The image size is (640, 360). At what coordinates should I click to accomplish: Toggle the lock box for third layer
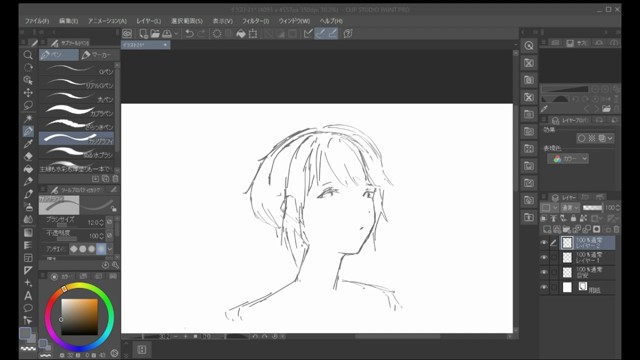[554, 272]
